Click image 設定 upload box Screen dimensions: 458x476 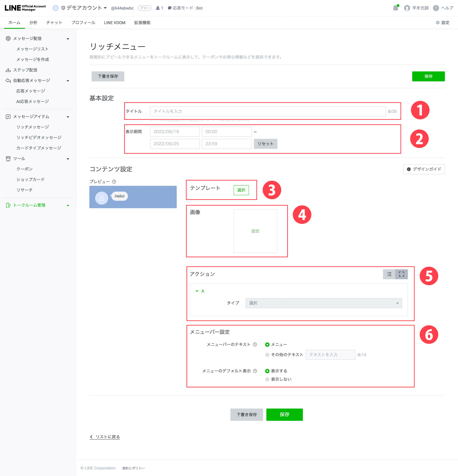point(255,231)
